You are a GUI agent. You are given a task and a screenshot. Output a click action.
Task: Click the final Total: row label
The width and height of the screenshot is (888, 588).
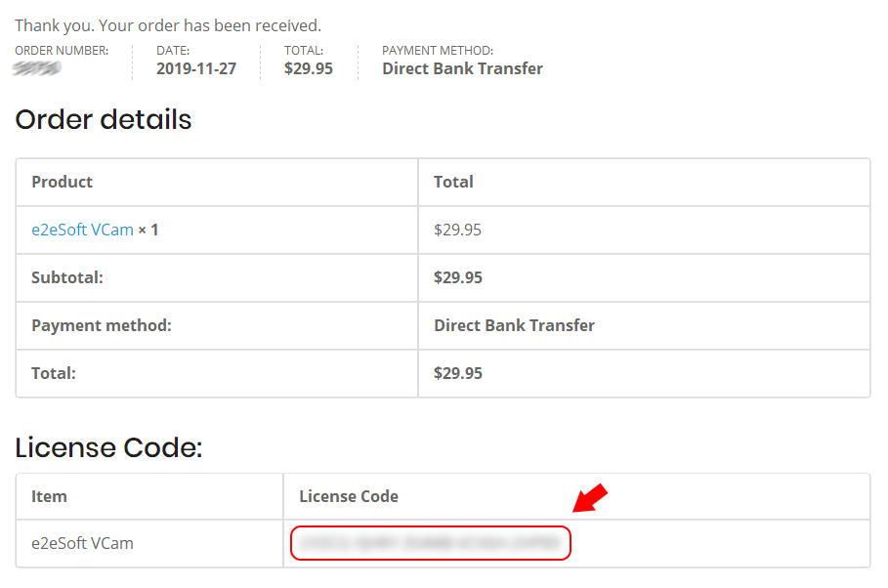point(53,373)
